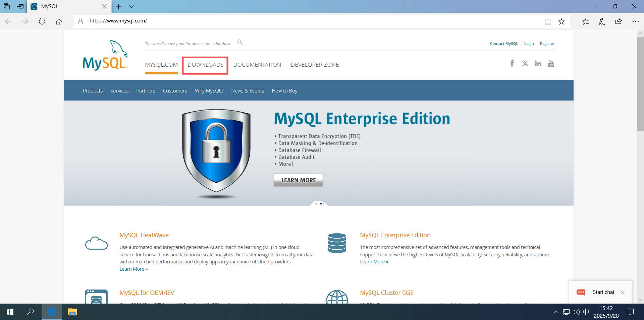Open MySQL Enterprise Edition heading link

tap(395, 235)
